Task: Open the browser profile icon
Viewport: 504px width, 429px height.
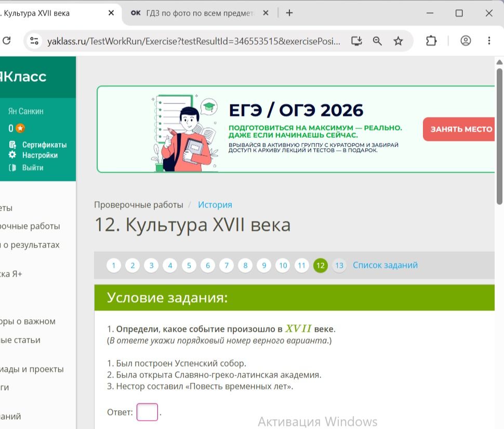Action: (x=466, y=41)
